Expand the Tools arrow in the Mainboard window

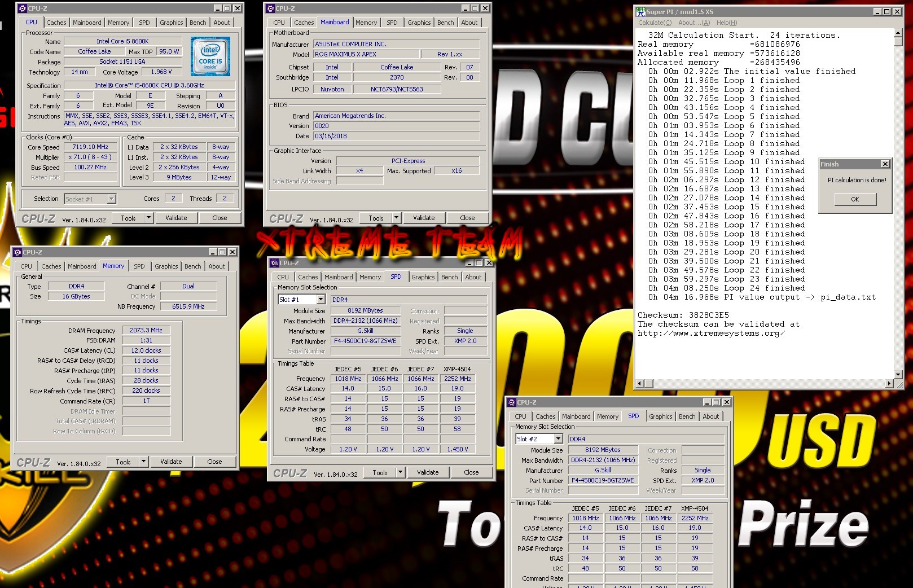pyautogui.click(x=396, y=218)
